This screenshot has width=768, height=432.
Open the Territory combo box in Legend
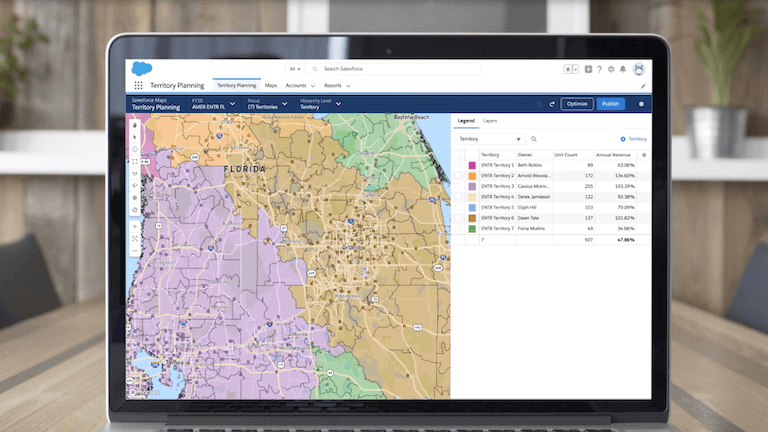[489, 139]
